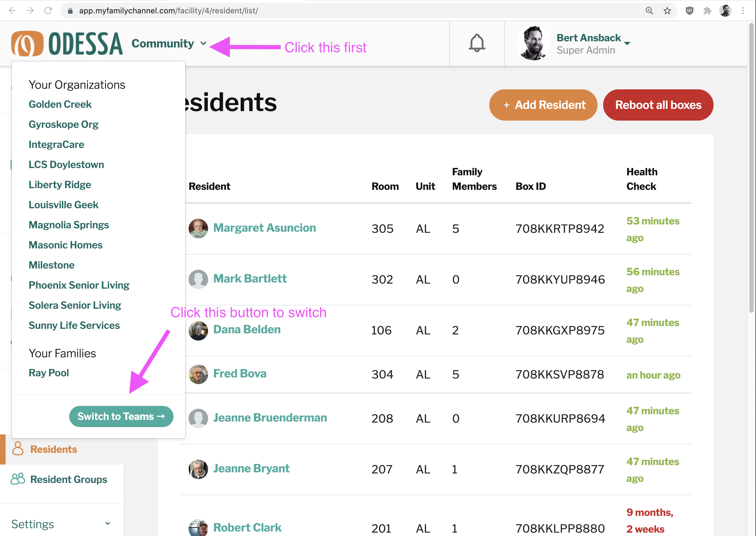Switch to the Liberty Ridge organization
Image resolution: width=756 pixels, height=536 pixels.
(x=60, y=185)
